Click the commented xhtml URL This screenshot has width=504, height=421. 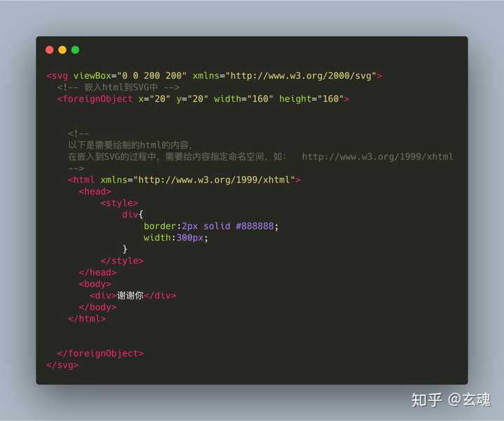pyautogui.click(x=377, y=157)
